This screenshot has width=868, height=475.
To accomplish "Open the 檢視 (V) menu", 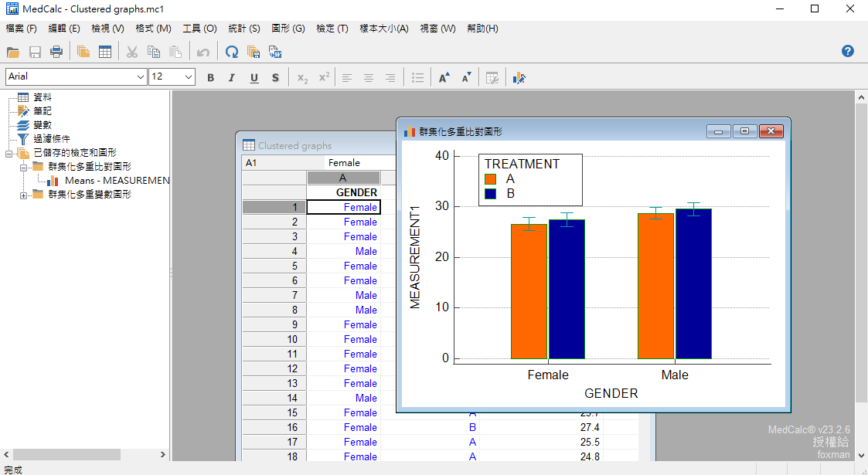I will tap(107, 29).
